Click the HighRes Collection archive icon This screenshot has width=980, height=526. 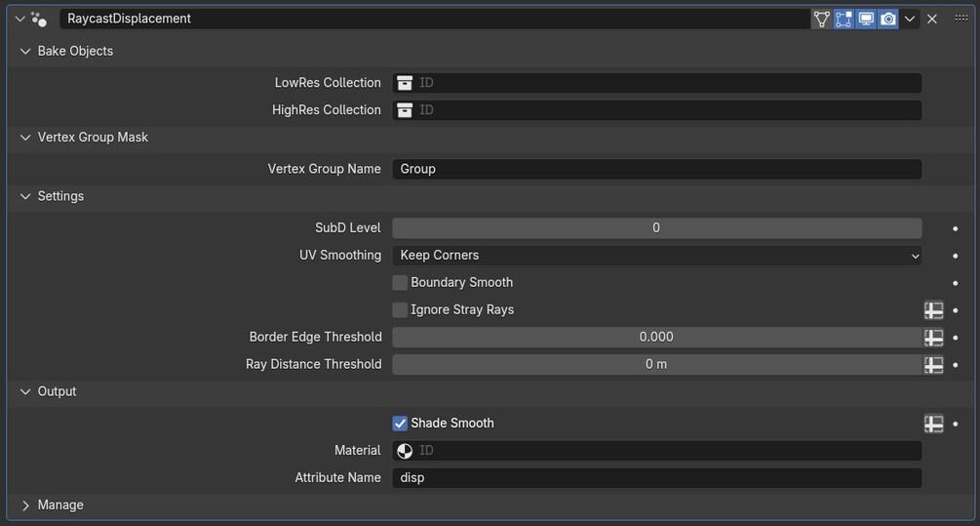coord(405,110)
